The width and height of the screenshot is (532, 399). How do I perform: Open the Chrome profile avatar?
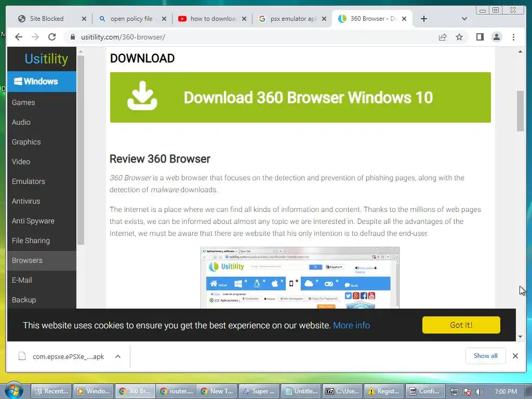(496, 37)
